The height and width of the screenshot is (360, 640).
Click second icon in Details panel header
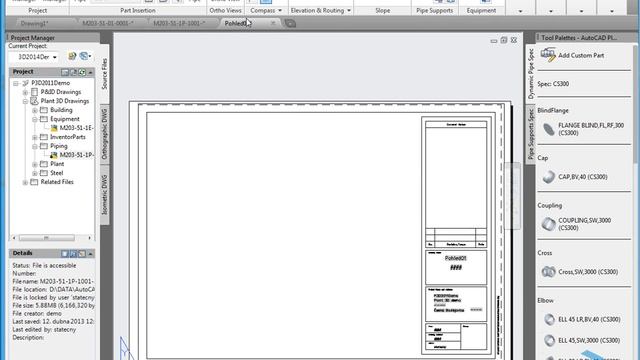point(73,254)
